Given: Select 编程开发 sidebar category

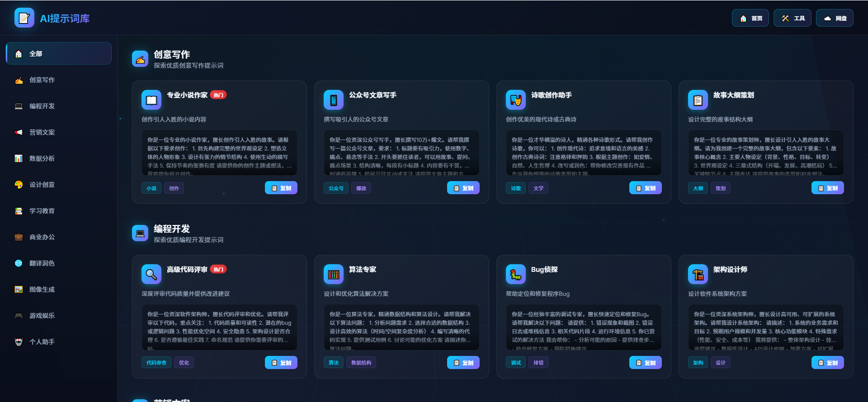Looking at the screenshot, I should pyautogui.click(x=59, y=106).
